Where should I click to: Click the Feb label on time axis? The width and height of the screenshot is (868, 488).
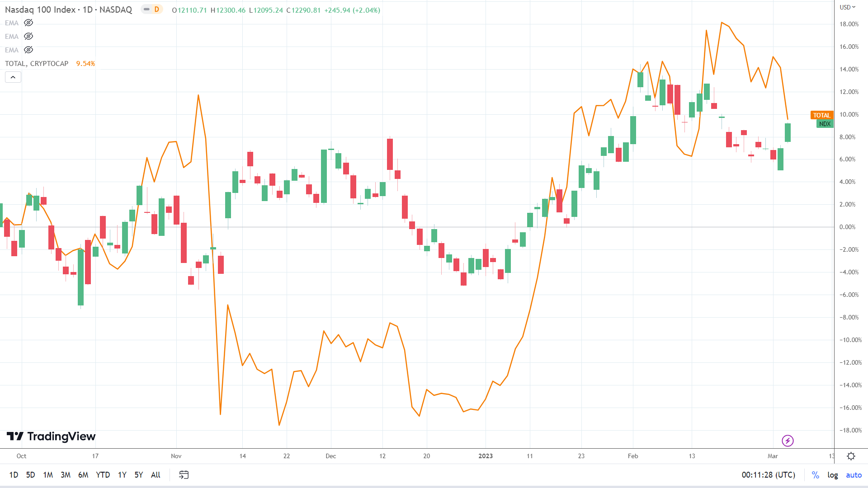click(633, 456)
